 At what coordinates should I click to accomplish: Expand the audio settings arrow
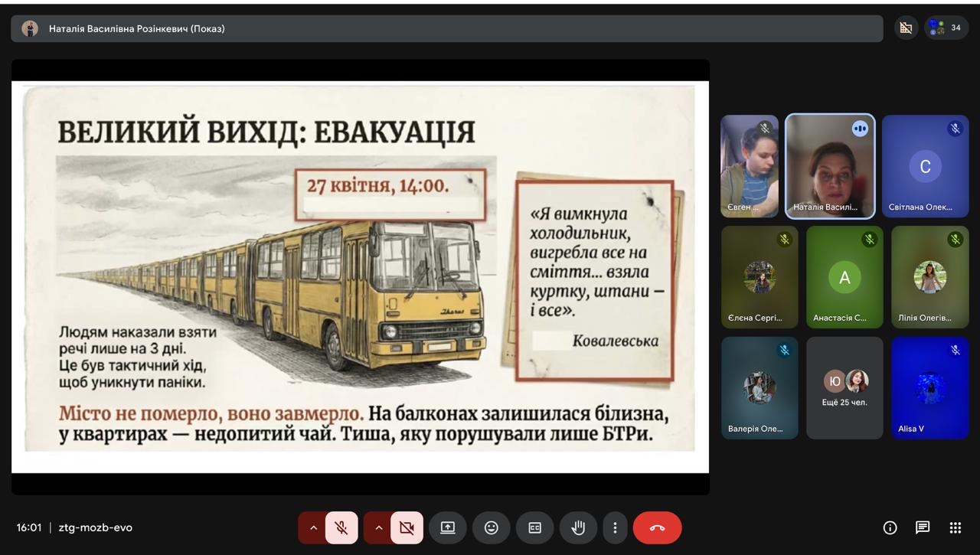pyautogui.click(x=313, y=527)
